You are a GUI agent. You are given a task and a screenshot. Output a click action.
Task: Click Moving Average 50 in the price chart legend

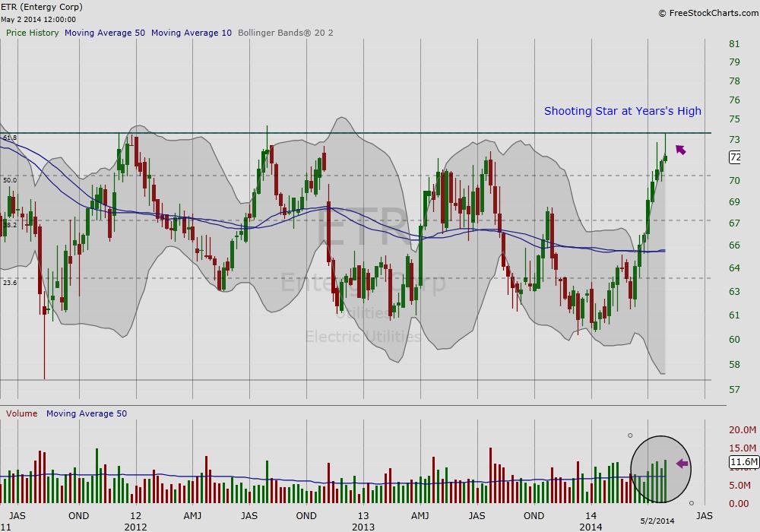point(105,33)
